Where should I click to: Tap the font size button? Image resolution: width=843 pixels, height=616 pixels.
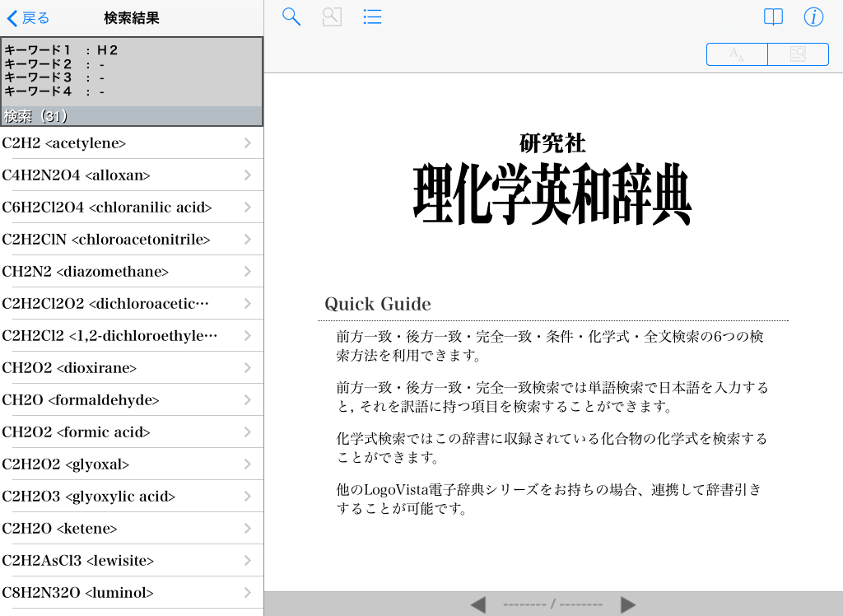pyautogui.click(x=737, y=54)
